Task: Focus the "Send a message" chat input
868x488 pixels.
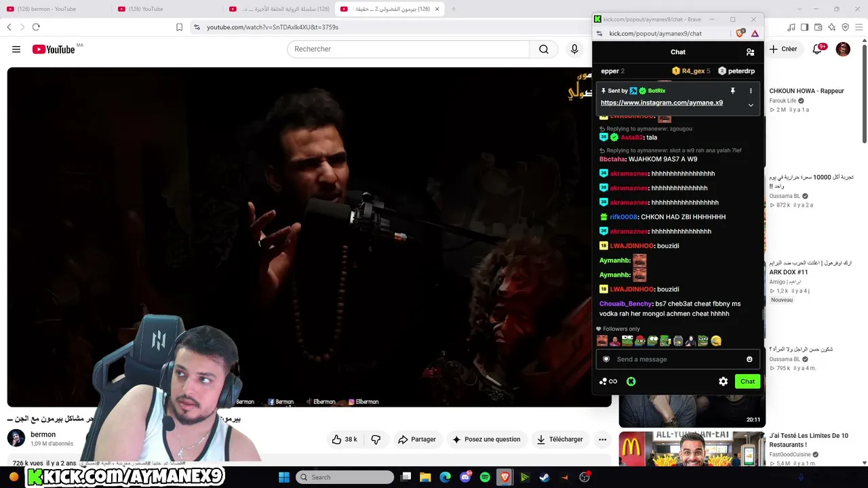Action: click(x=678, y=359)
